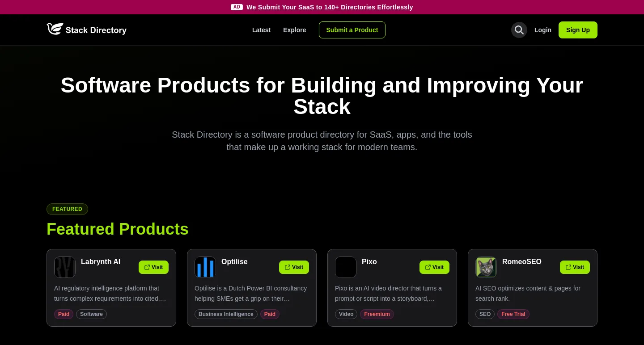Select the Business Intelligence tag
Screen dimensions: 644x345
coord(226,314)
